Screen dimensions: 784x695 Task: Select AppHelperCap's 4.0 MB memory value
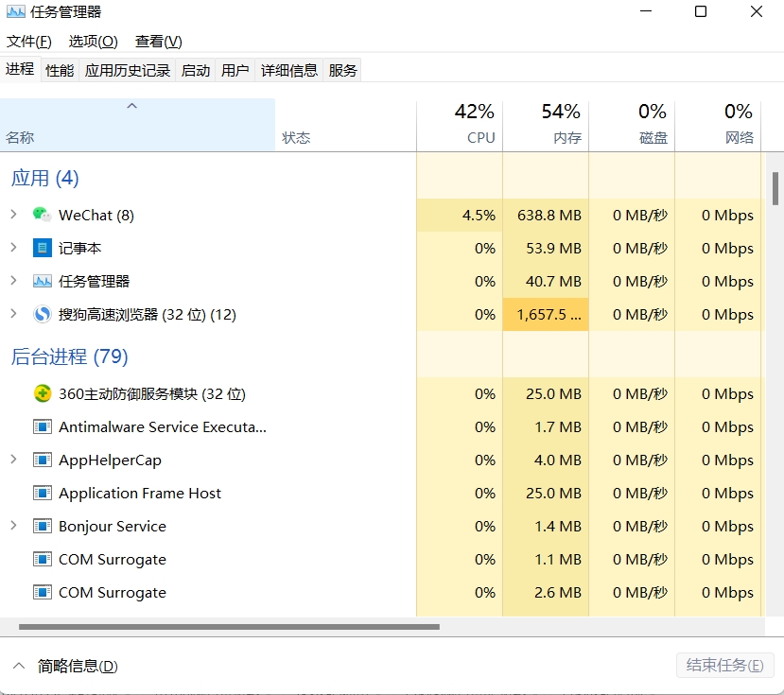[557, 460]
